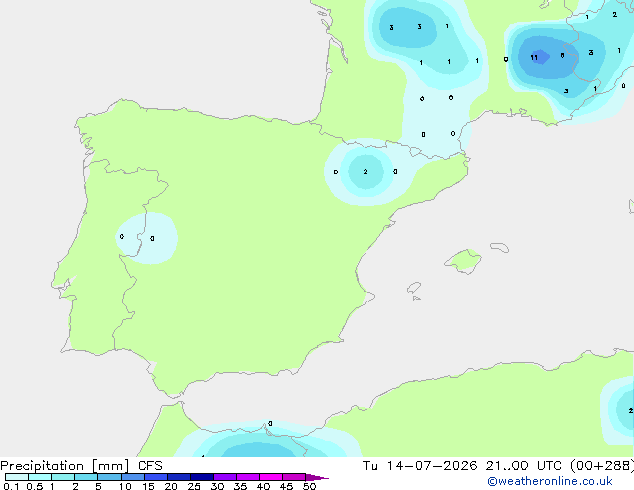634x490 pixels.
Task: Select the 30–35 mm purple legend swatch
Action: pos(225,477)
